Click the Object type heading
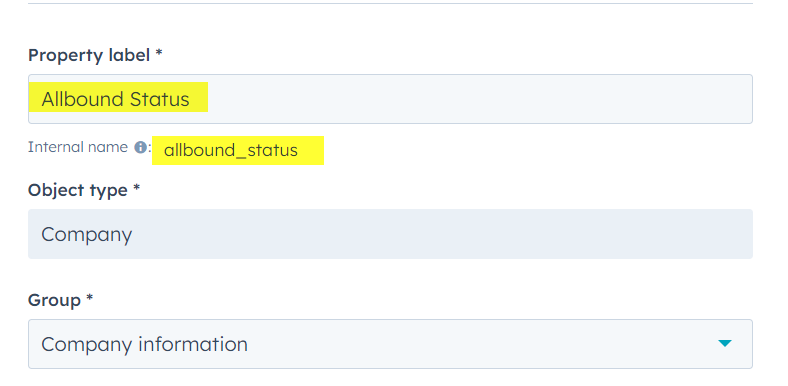Screen dimensions: 788x386 (78, 190)
